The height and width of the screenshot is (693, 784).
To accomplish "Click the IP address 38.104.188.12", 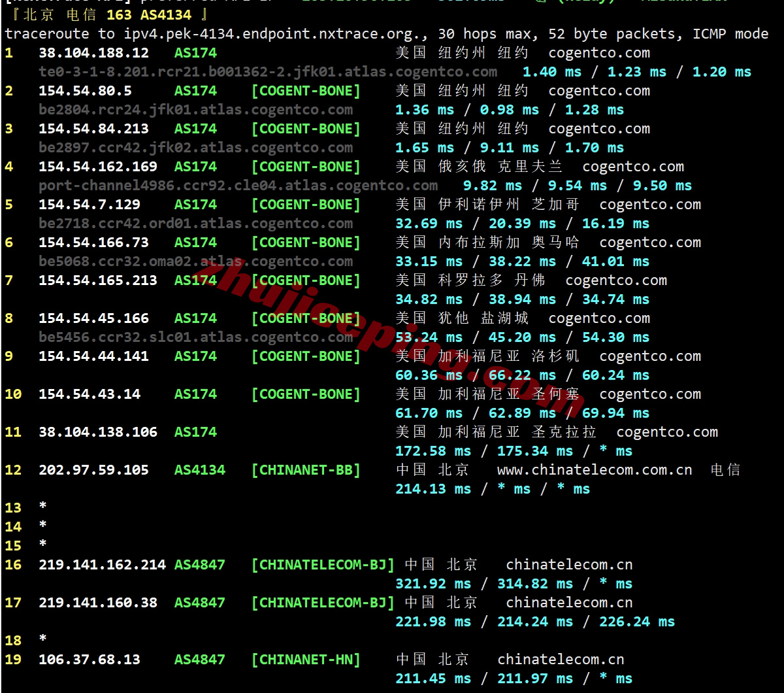I will pyautogui.click(x=93, y=53).
